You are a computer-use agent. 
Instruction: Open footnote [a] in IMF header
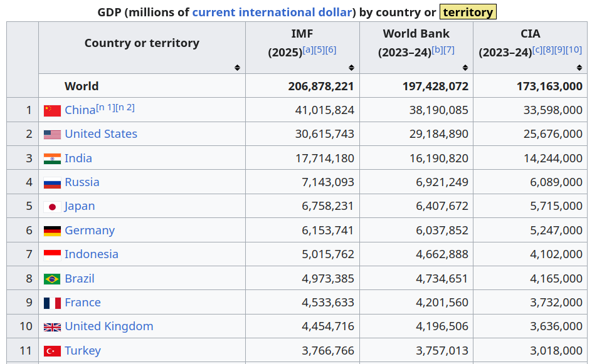(x=308, y=49)
